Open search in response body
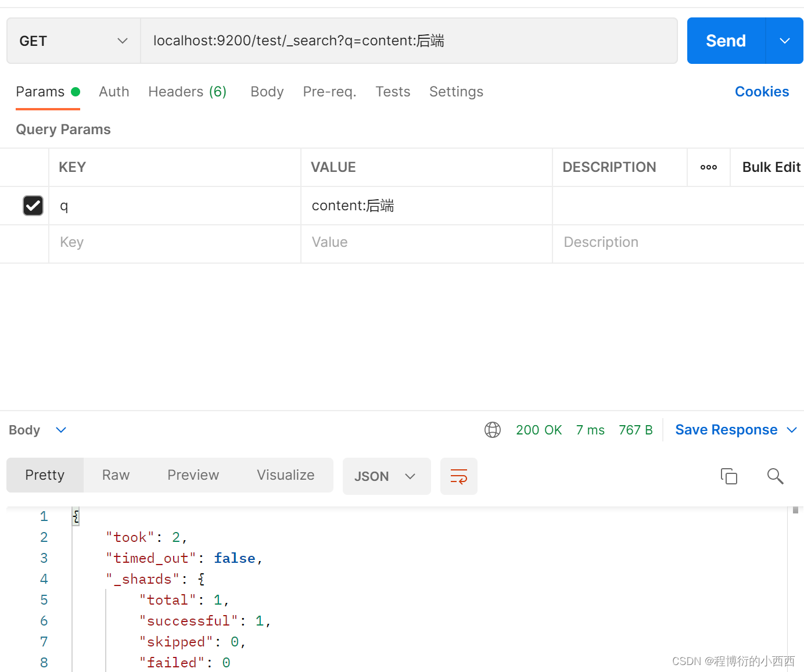This screenshot has height=672, width=804. (776, 476)
